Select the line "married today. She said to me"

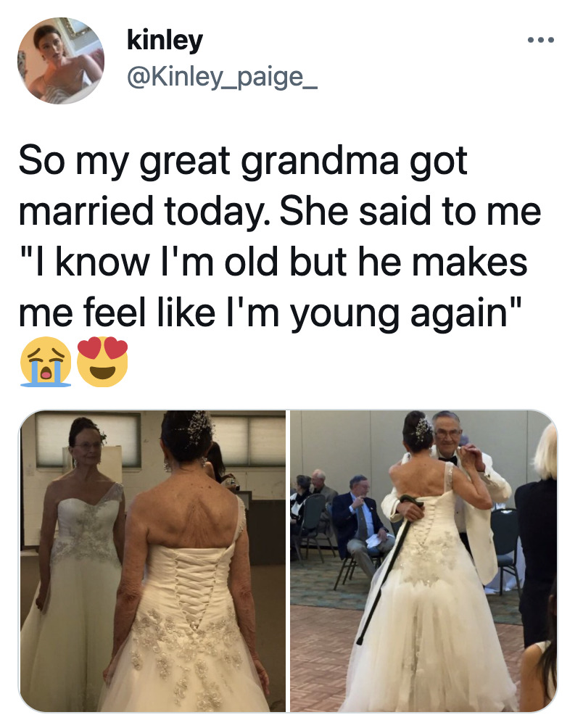tap(280, 212)
